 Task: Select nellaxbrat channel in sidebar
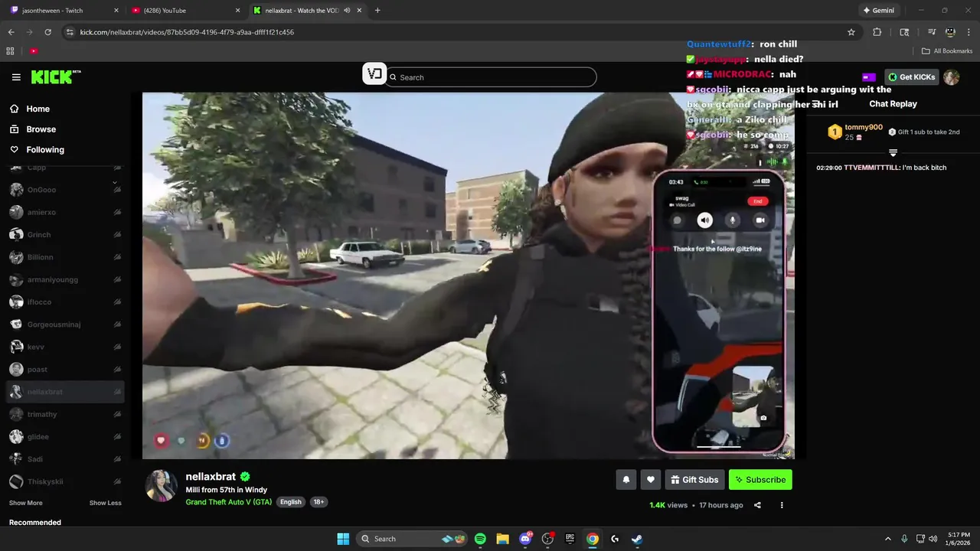tap(64, 392)
